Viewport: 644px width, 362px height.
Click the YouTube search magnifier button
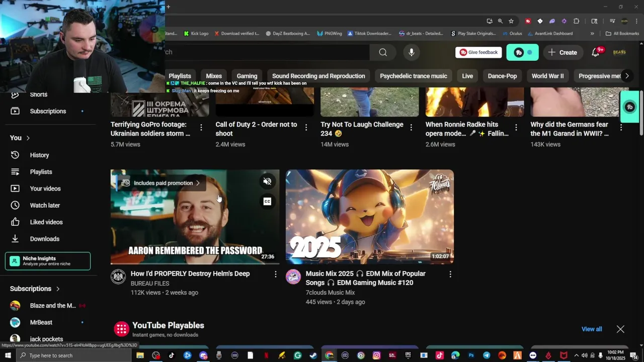coord(383,52)
